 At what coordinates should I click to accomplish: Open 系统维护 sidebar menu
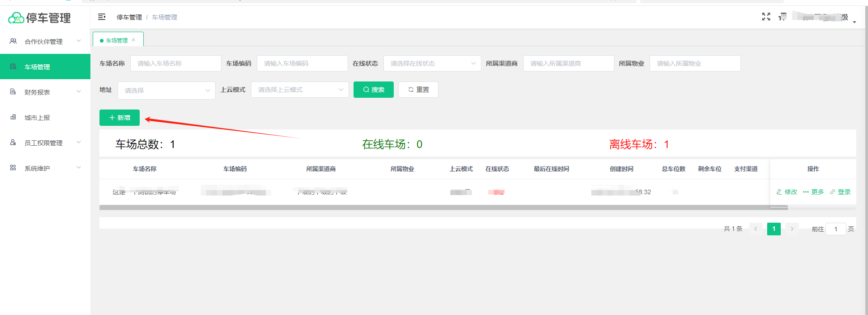click(x=45, y=168)
